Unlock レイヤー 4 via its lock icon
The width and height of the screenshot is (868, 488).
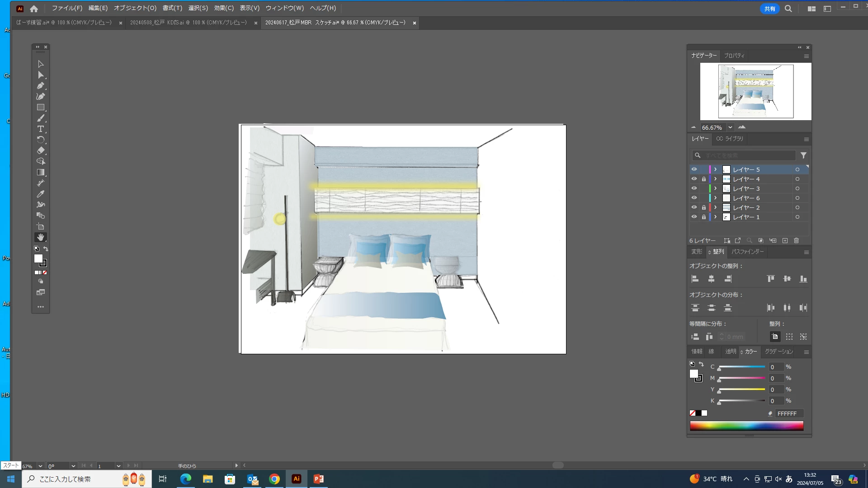coord(703,179)
